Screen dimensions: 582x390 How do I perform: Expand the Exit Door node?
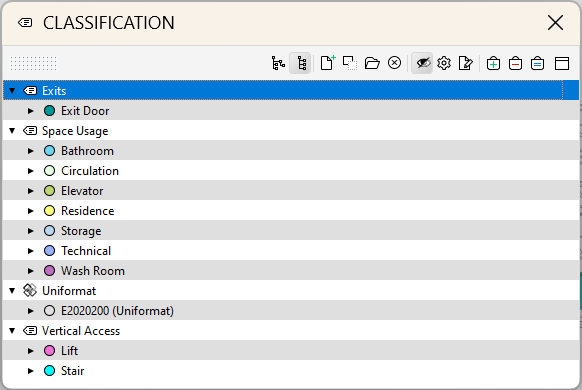pyautogui.click(x=31, y=111)
